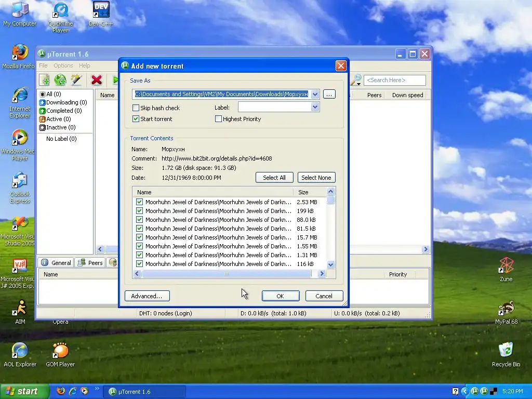Click Add Torrent from URL toolbar icon
Image resolution: width=532 pixels, height=399 pixels.
click(60, 80)
